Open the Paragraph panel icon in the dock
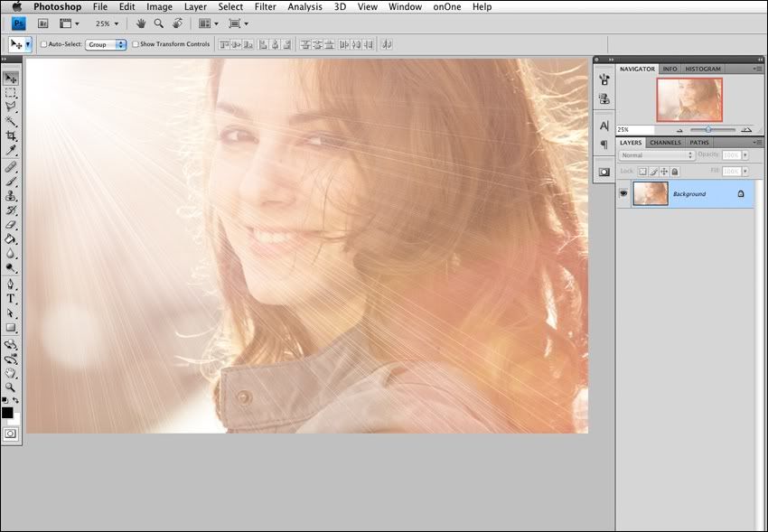768x532 pixels. 604,145
